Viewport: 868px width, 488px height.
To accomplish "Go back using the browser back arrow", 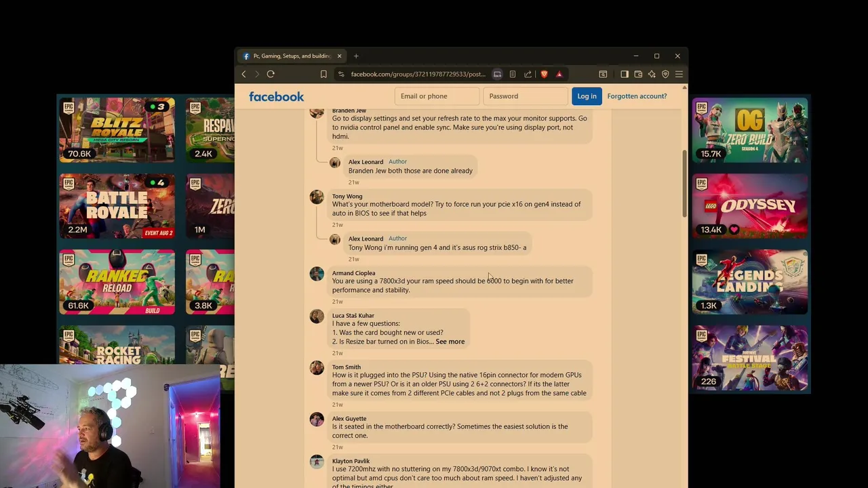I will point(243,74).
